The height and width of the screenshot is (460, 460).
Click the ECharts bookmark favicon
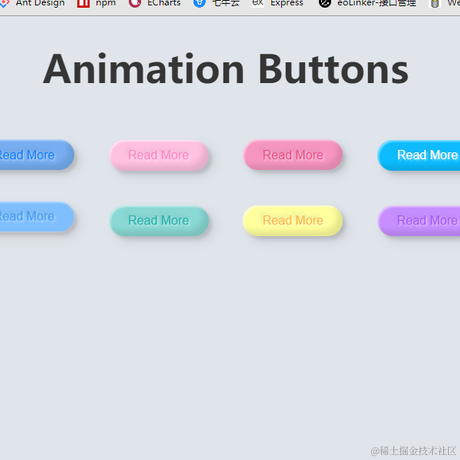tap(135, 3)
